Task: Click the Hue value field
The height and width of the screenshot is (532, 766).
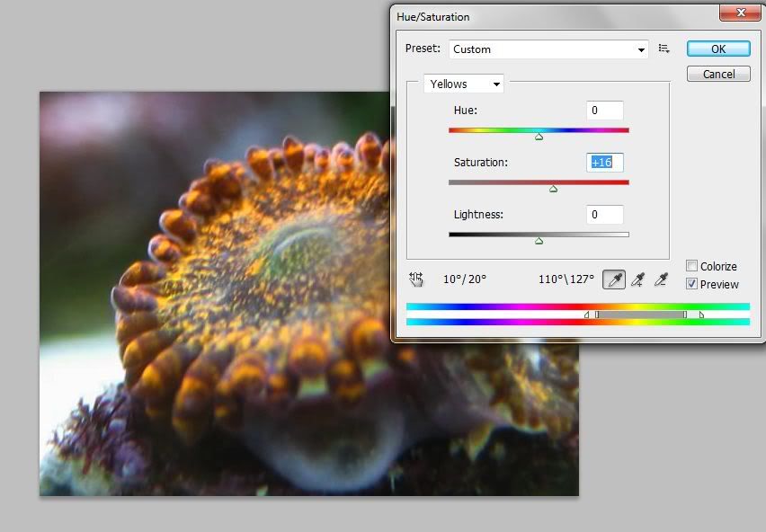Action: 605,111
